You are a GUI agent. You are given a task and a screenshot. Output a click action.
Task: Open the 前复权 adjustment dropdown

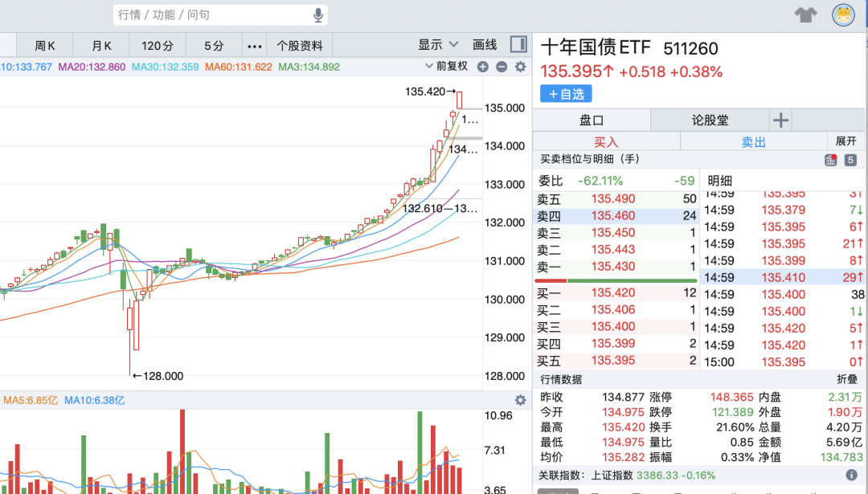coord(447,67)
